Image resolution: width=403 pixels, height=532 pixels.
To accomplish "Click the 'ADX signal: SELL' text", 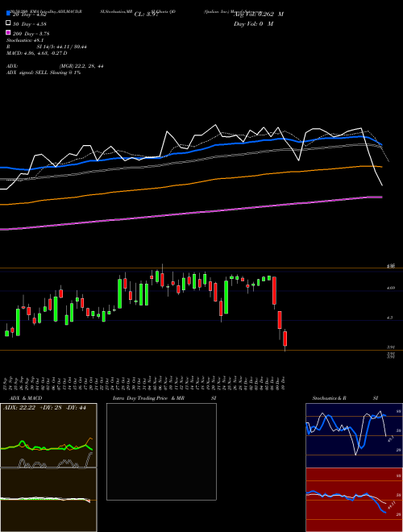I will [x=28, y=73].
